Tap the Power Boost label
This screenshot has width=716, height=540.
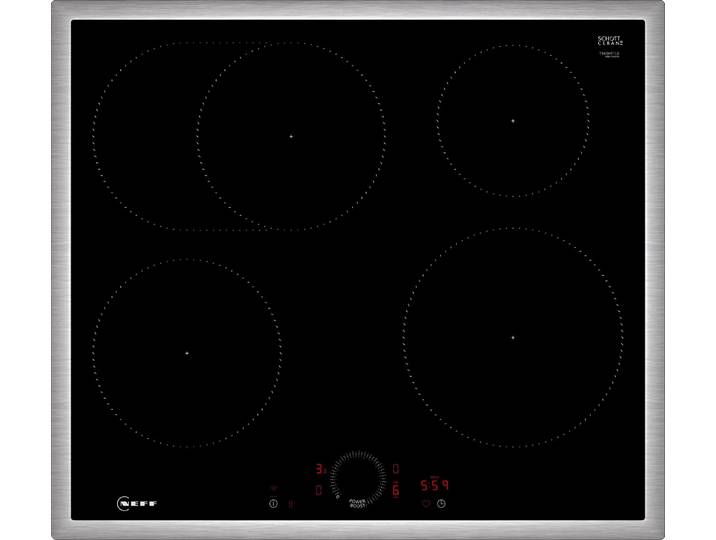(x=357, y=503)
